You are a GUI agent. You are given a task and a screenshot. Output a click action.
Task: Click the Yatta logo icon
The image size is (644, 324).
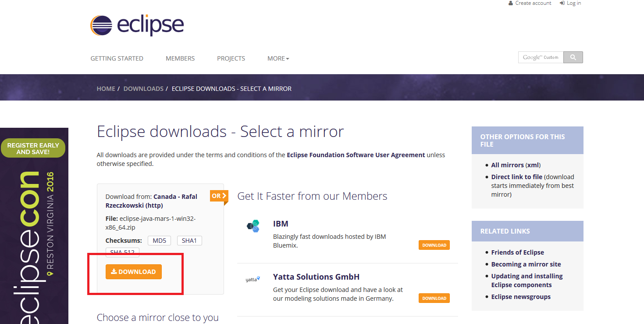(253, 279)
